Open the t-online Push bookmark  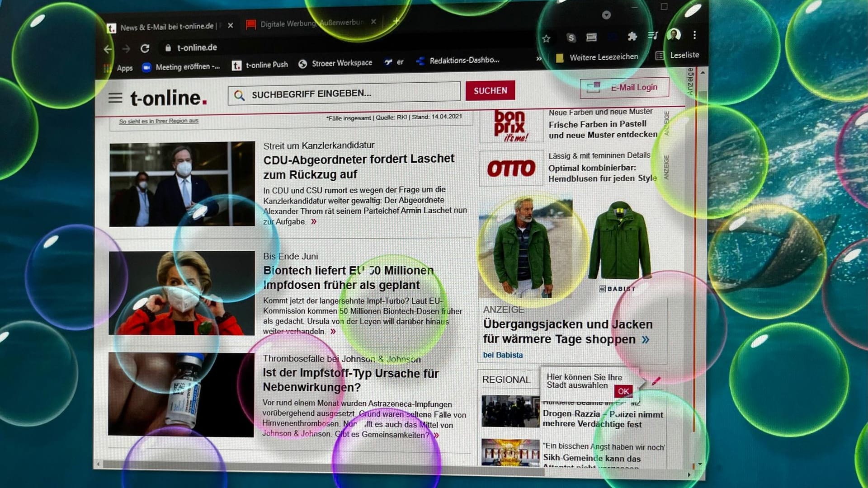(x=260, y=65)
